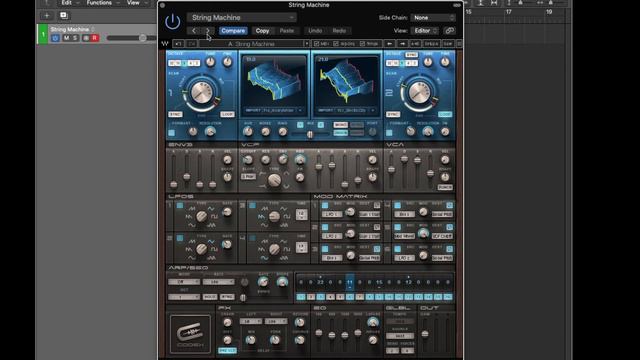640x360 pixels.
Task: Click the OUT Gain fader
Action: [425, 334]
